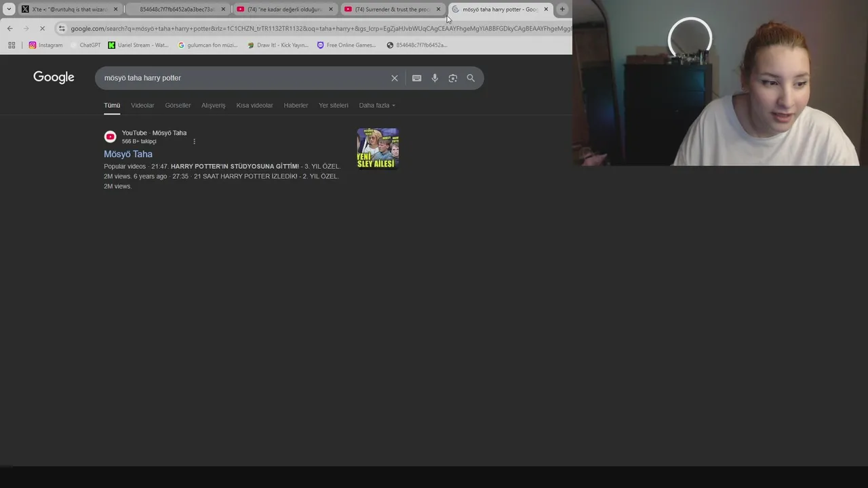Select the Tümü results tab
This screenshot has width=868, height=488.
(112, 105)
